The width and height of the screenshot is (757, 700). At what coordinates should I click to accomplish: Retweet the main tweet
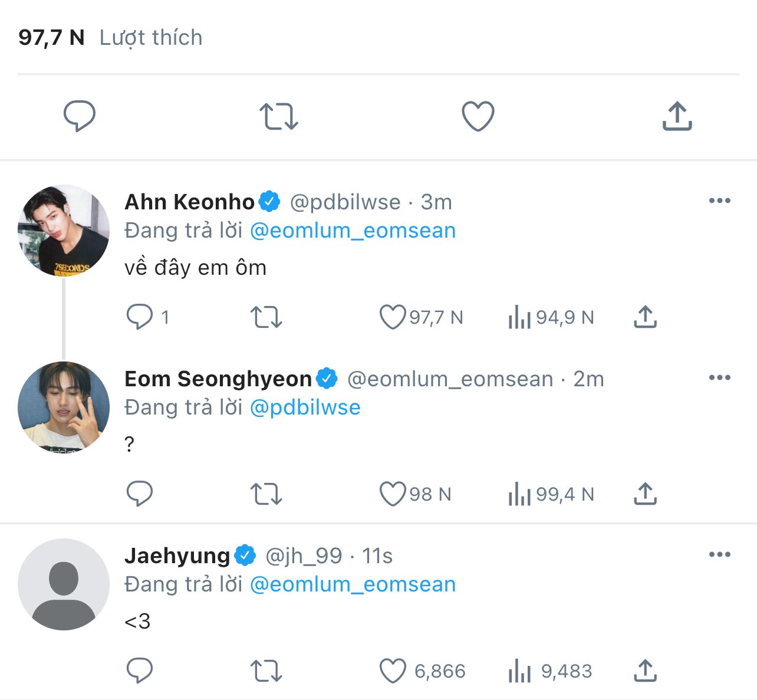[278, 116]
